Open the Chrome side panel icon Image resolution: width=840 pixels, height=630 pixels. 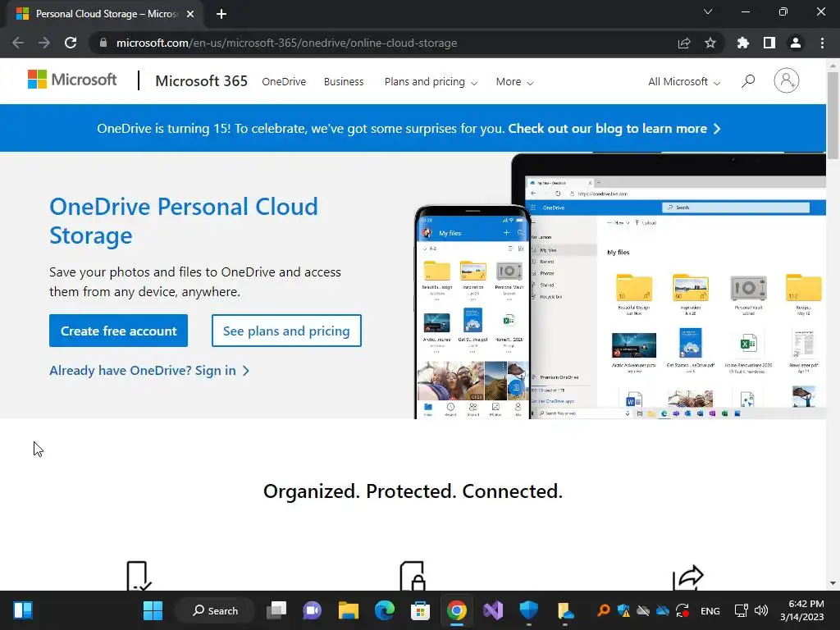(x=769, y=43)
